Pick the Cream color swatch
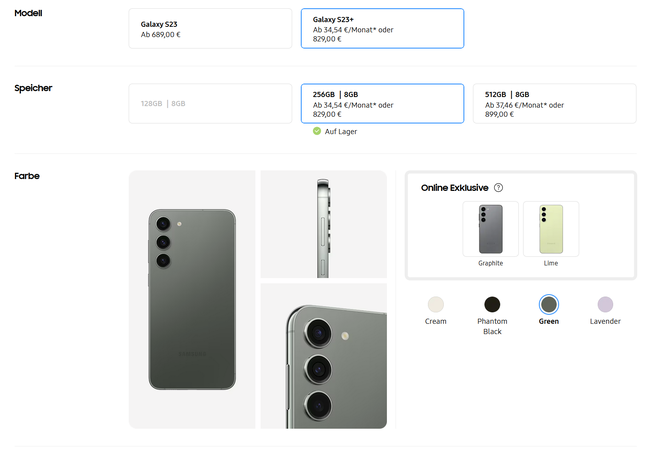 pyautogui.click(x=435, y=304)
